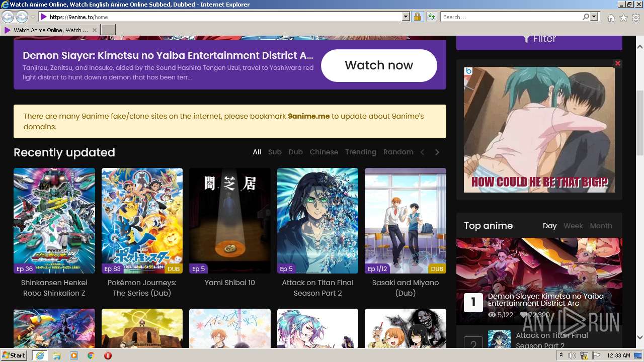This screenshot has height=362, width=644.
Task: Click Sasaki and Miyano (Dub) title
Action: click(x=406, y=288)
